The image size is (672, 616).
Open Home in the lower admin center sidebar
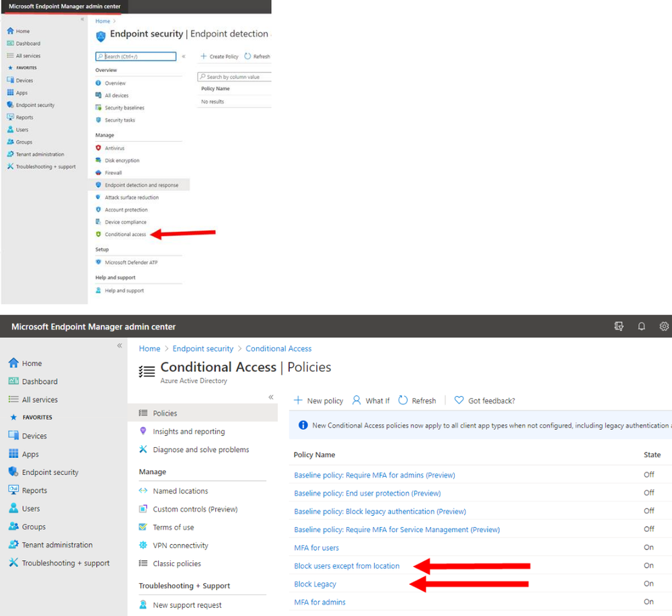pos(26,363)
